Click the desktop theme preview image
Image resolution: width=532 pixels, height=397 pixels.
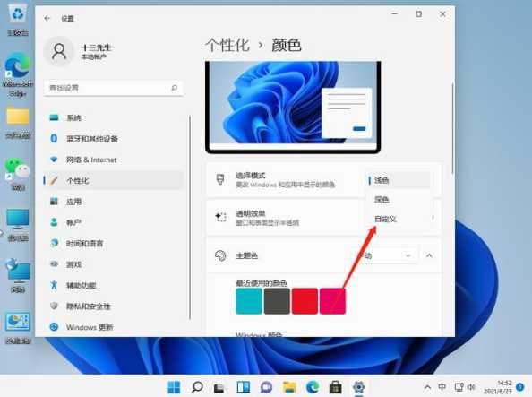293,107
